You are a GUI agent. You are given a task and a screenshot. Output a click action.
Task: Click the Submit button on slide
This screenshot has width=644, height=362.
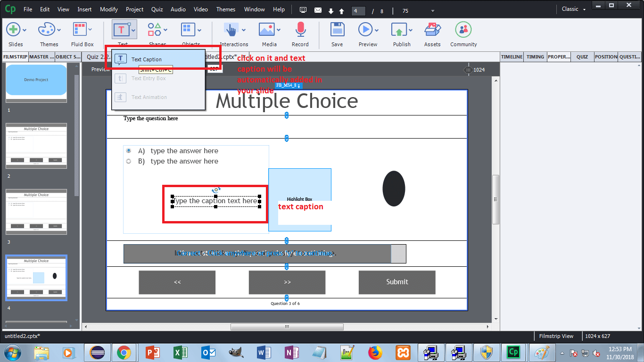coord(397,282)
